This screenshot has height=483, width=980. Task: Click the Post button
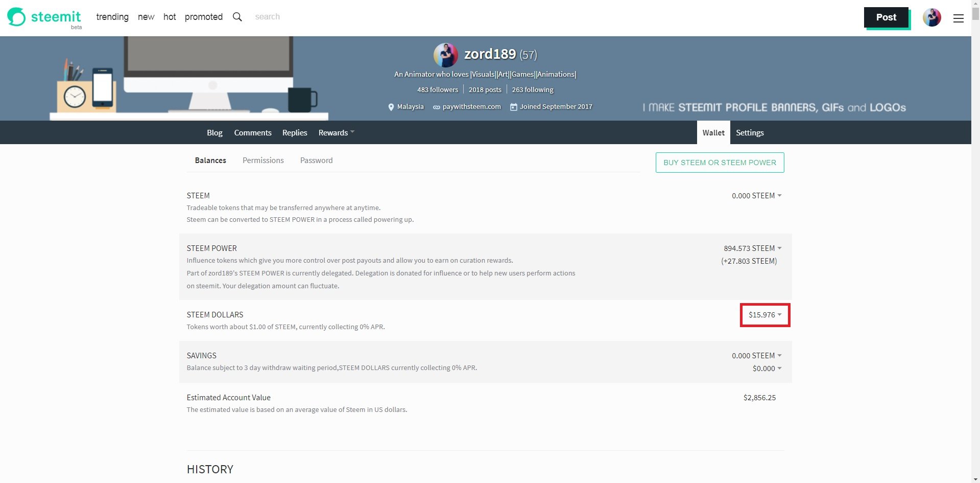coord(886,17)
